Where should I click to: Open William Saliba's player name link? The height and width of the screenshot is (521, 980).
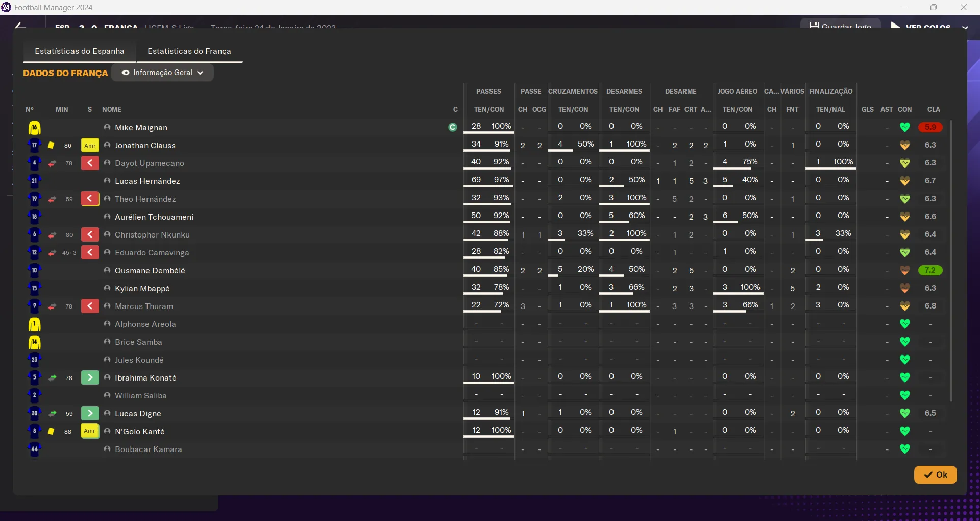141,396
